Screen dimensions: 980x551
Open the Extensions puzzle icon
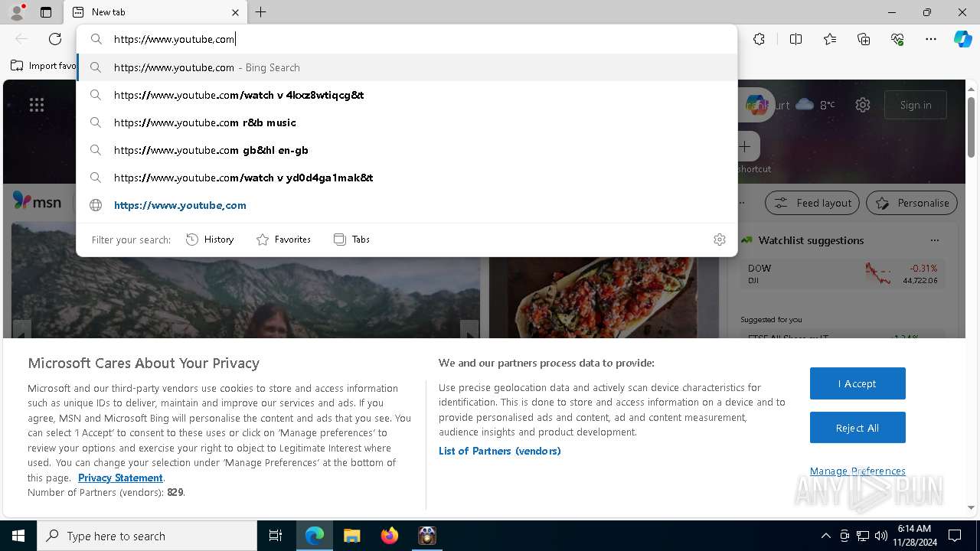759,39
